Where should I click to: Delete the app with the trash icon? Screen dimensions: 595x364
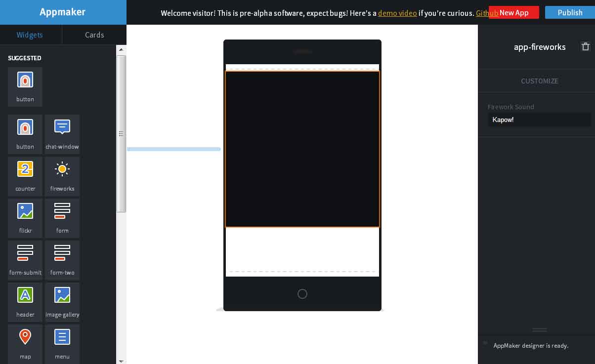[x=586, y=46]
